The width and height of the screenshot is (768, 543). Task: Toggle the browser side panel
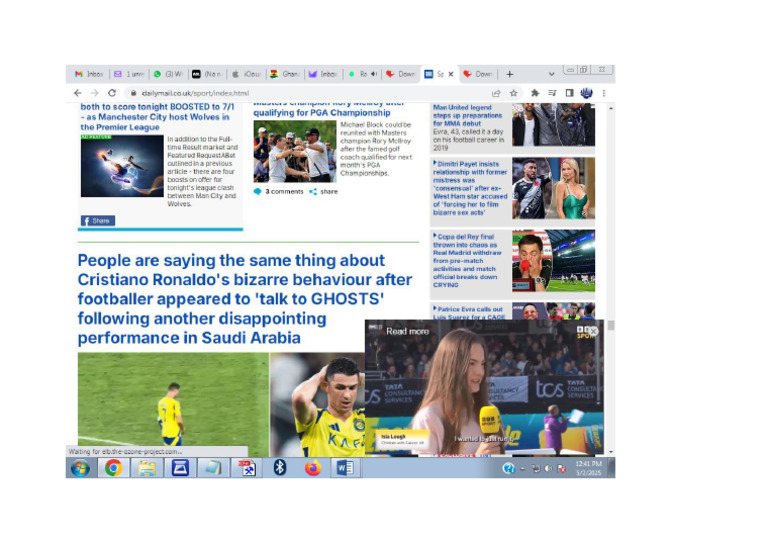(569, 93)
